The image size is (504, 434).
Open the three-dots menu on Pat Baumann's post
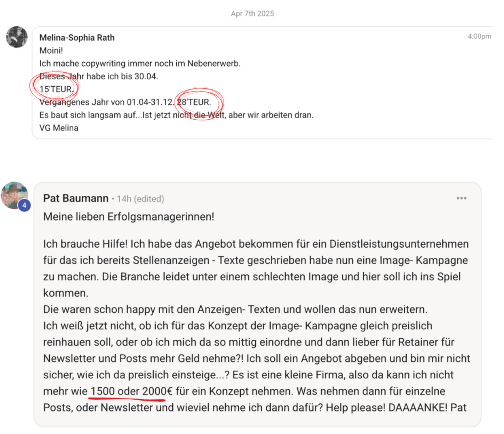coord(461,198)
